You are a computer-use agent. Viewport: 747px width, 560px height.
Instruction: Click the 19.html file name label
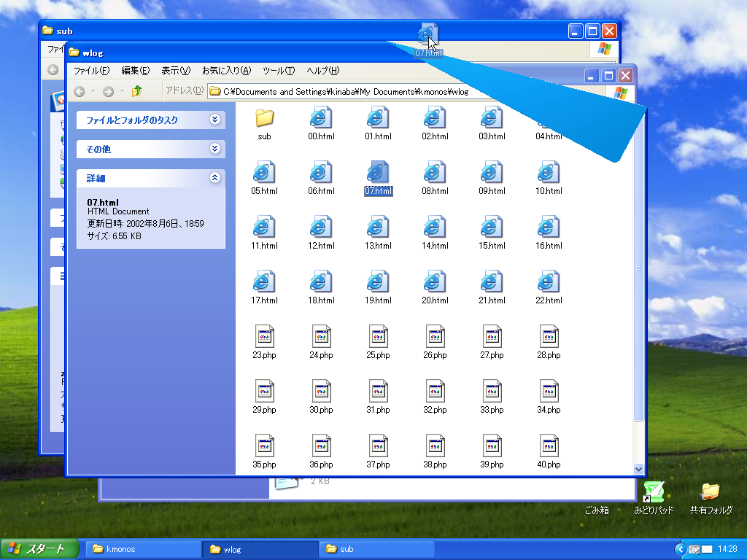(x=379, y=300)
